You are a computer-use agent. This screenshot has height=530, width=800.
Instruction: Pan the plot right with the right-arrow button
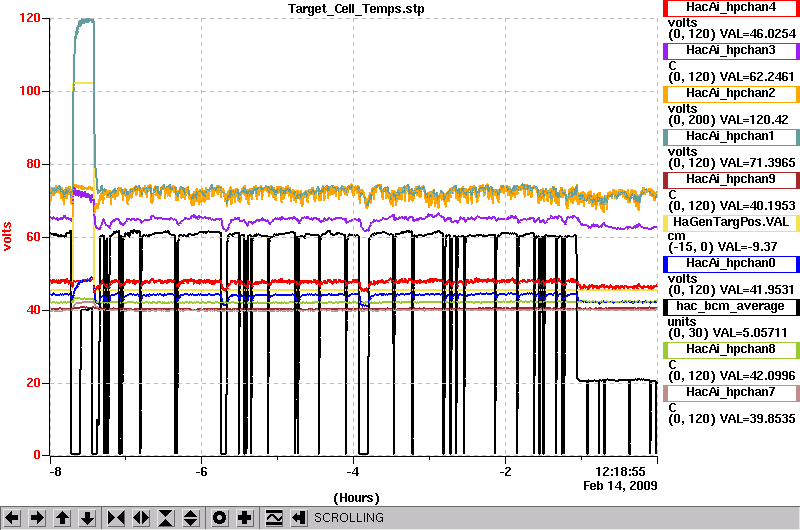(37, 518)
